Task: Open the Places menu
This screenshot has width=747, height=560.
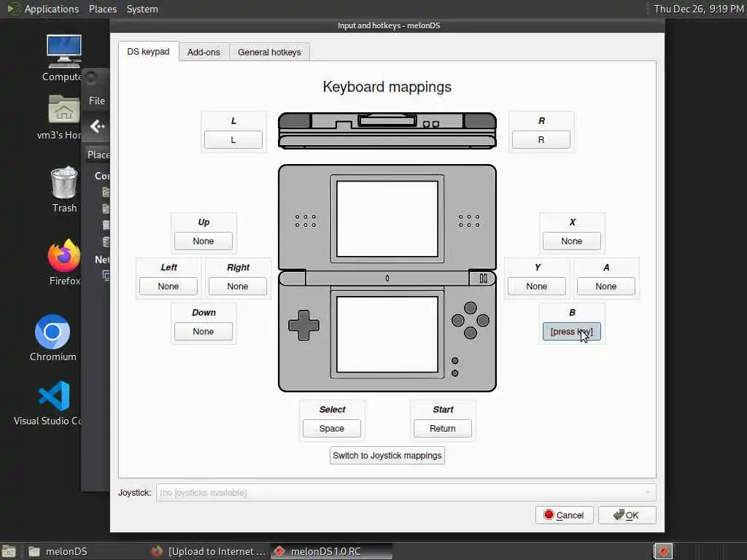Action: (x=102, y=9)
